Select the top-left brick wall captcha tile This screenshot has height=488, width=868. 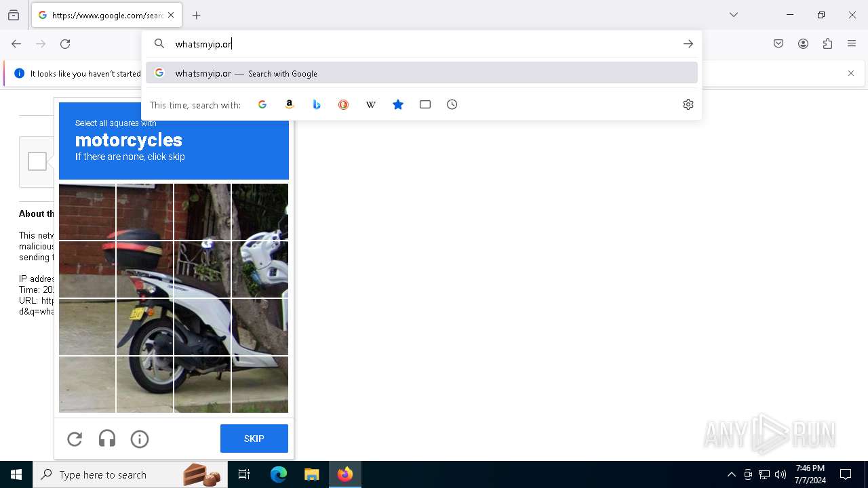(87, 211)
